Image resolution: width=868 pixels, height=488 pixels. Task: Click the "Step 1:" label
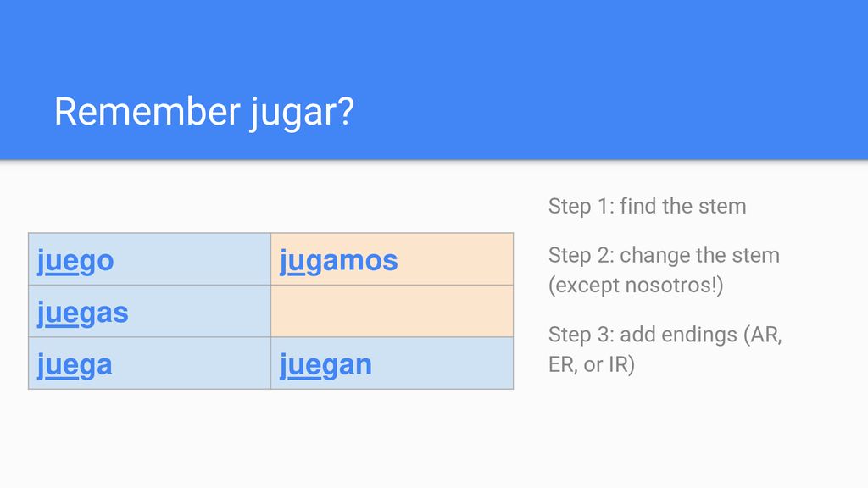click(581, 207)
